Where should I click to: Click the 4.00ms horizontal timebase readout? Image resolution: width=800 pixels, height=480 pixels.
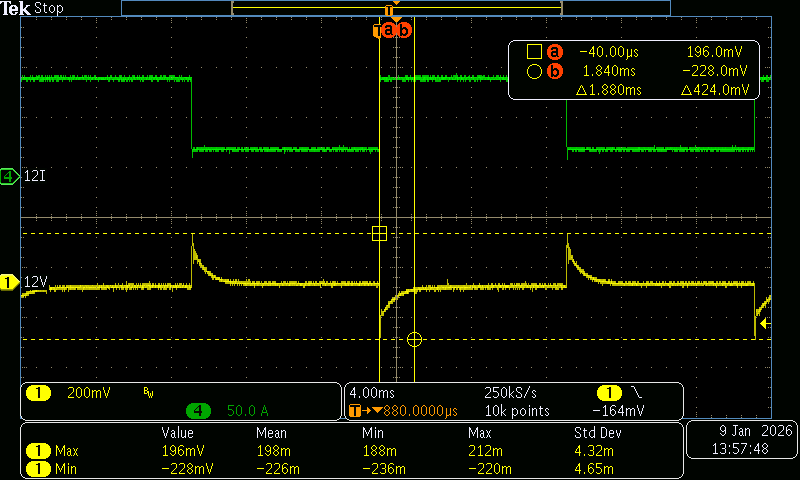pos(373,393)
